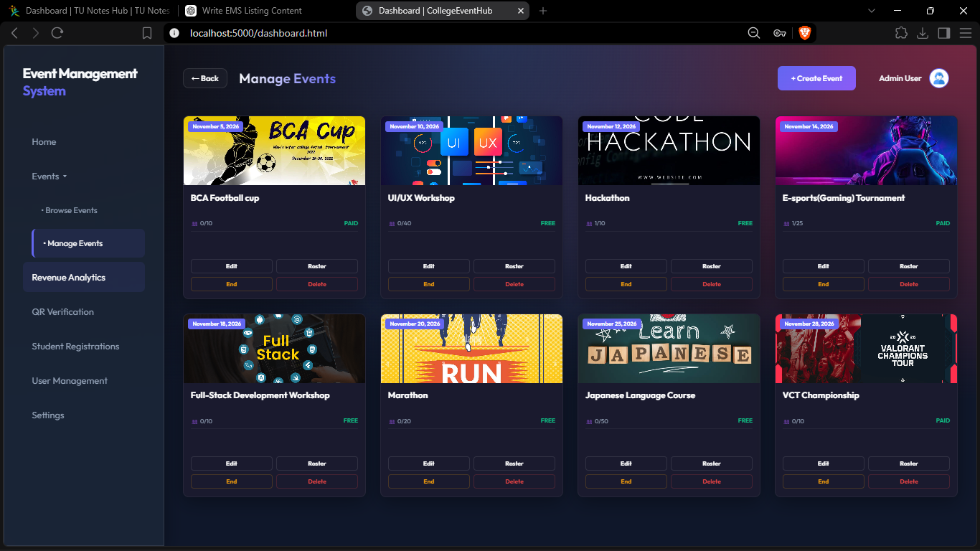Viewport: 980px width, 551px height.
Task: Open Home in the sidebar
Action: click(44, 142)
